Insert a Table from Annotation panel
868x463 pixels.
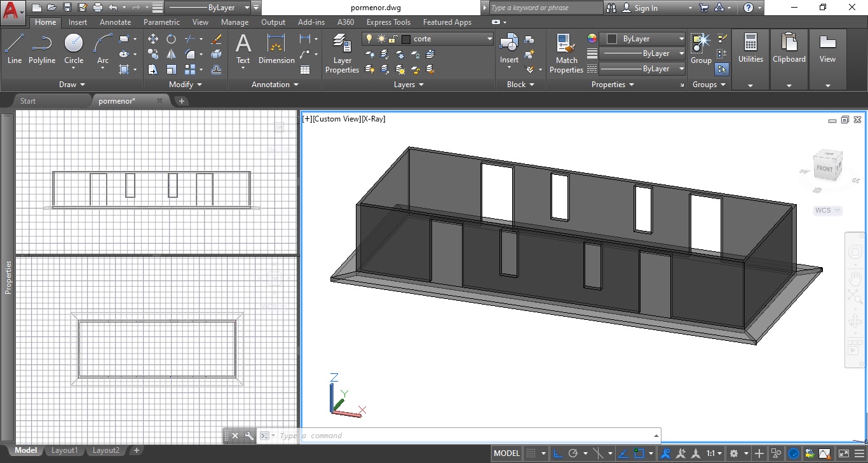(x=305, y=69)
